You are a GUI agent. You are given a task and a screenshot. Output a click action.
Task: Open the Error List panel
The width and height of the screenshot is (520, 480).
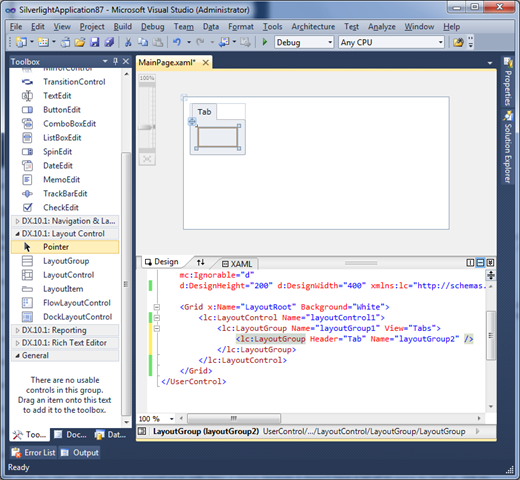coord(33,453)
